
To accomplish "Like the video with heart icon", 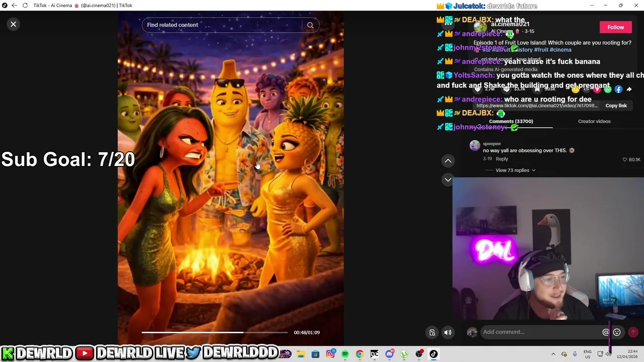I will 477,89.
